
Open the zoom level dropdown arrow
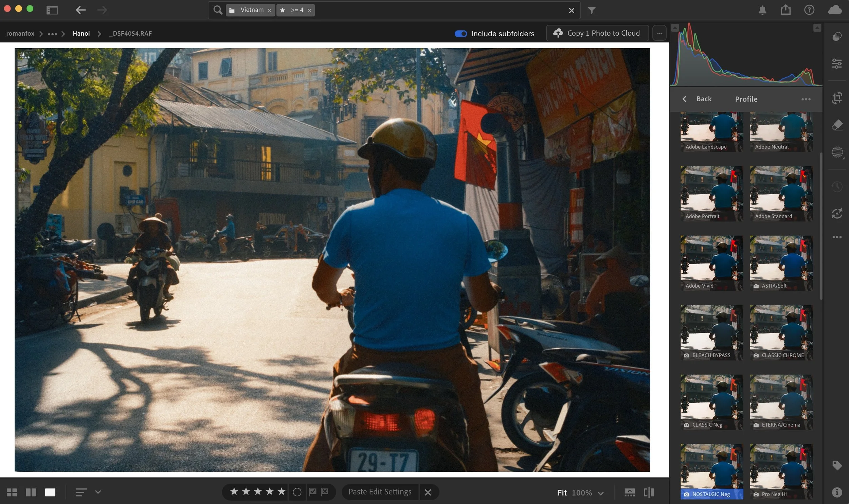[600, 493]
